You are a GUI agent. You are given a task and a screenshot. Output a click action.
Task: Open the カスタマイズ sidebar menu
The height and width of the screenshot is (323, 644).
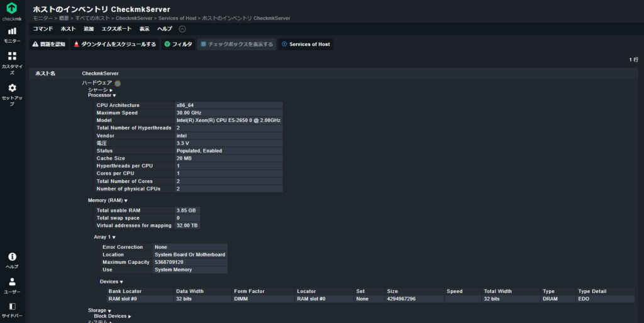(x=12, y=63)
